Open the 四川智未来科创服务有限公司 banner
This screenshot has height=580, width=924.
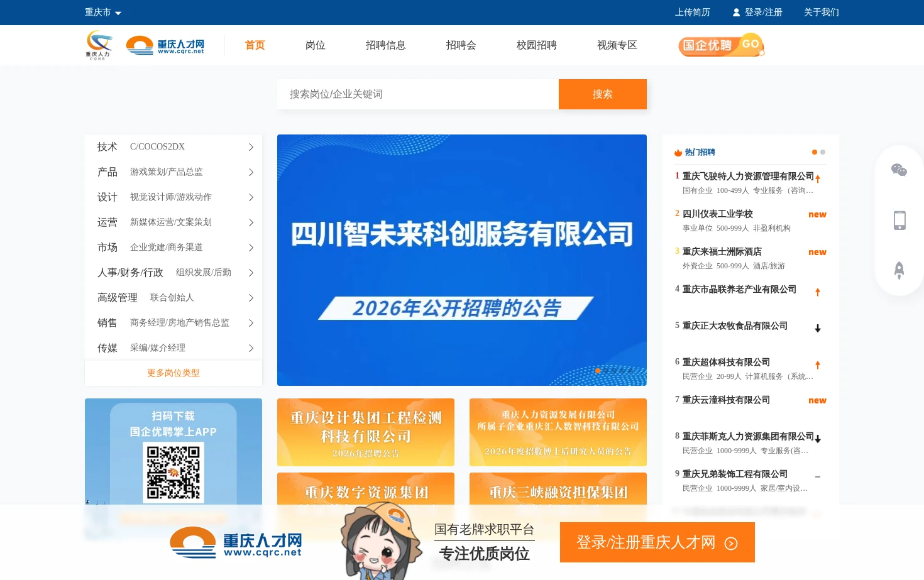pyautogui.click(x=462, y=260)
